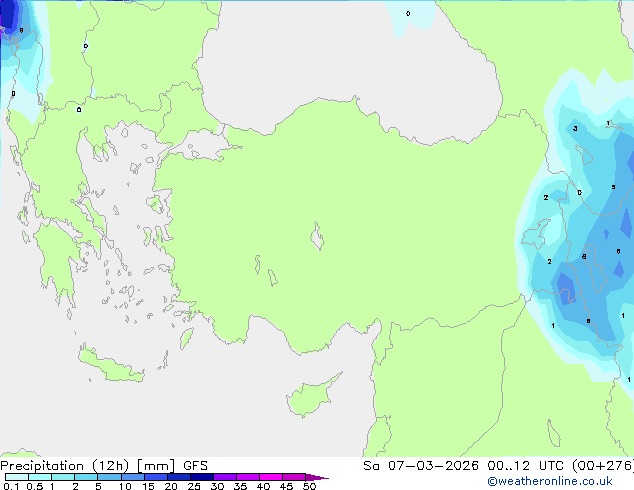Select the 0.5–1 mm legend color box
634x490 pixels.
40,477
